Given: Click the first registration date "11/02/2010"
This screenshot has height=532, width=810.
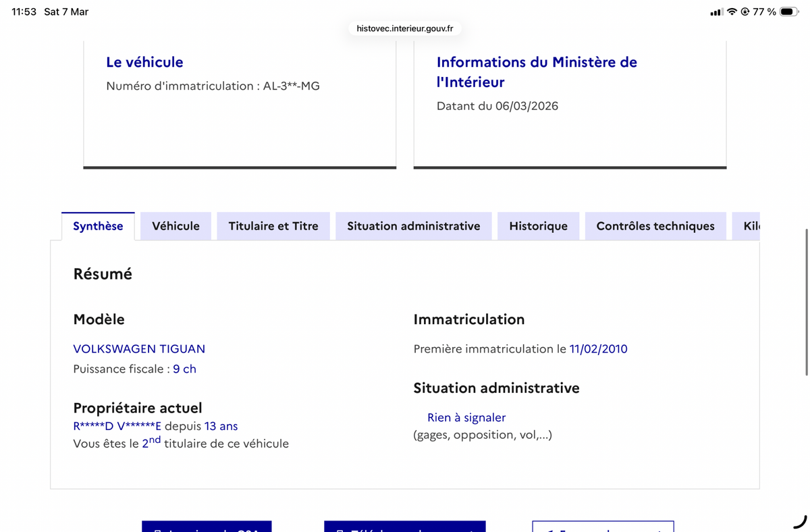Looking at the screenshot, I should (599, 349).
